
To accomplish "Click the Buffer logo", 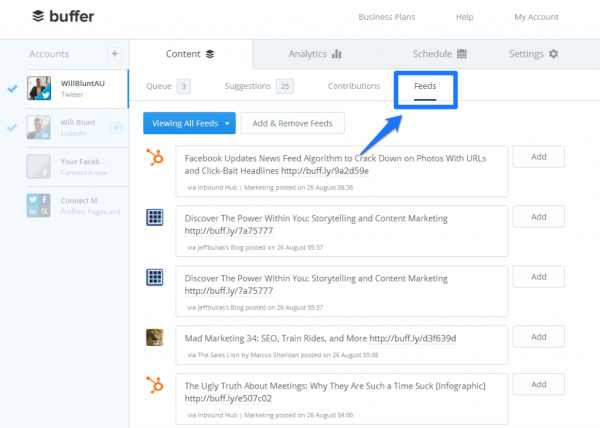I will (63, 16).
